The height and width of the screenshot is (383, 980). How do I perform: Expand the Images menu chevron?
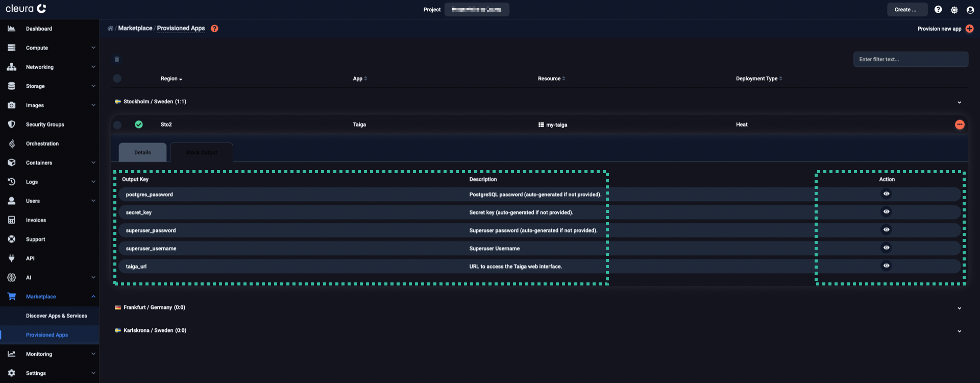tap(93, 105)
